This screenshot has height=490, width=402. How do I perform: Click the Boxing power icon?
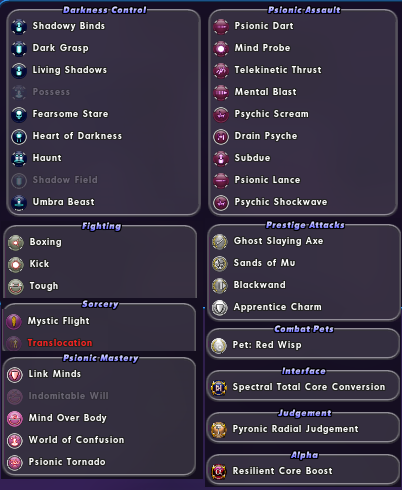click(x=16, y=242)
